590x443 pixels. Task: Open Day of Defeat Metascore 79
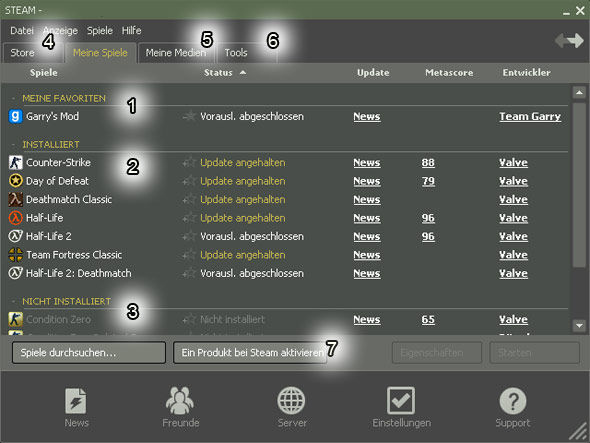428,181
